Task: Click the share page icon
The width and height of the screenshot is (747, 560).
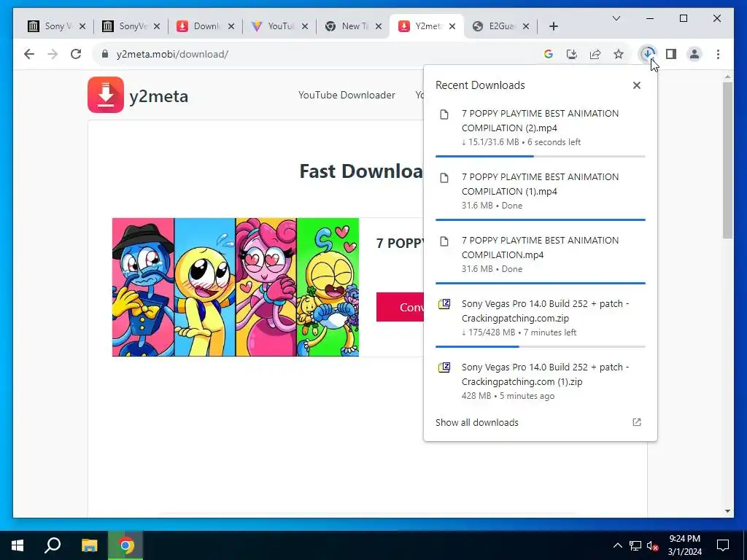Action: 595,54
